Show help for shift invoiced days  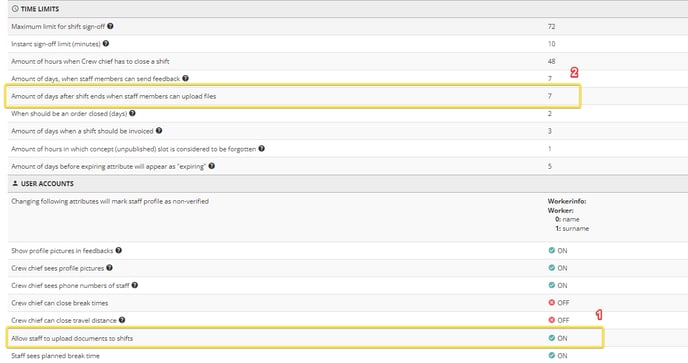[159, 130]
